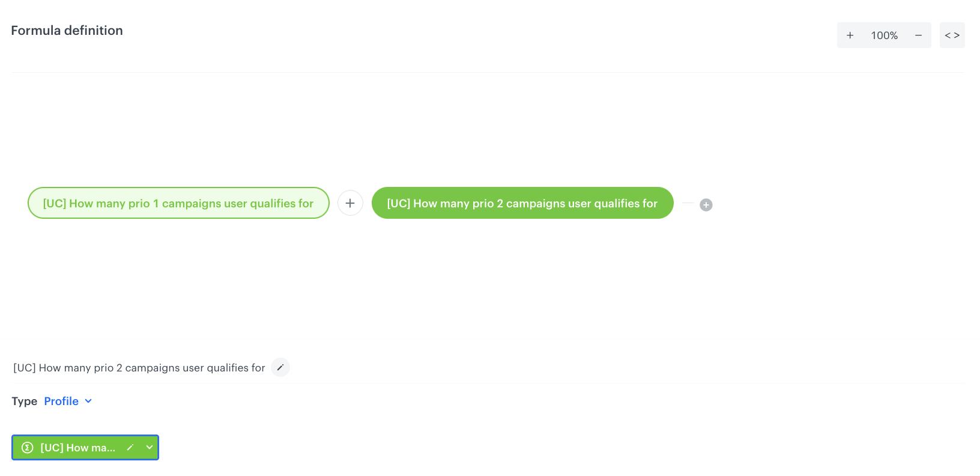Zoom in the formula canvas

pos(850,35)
